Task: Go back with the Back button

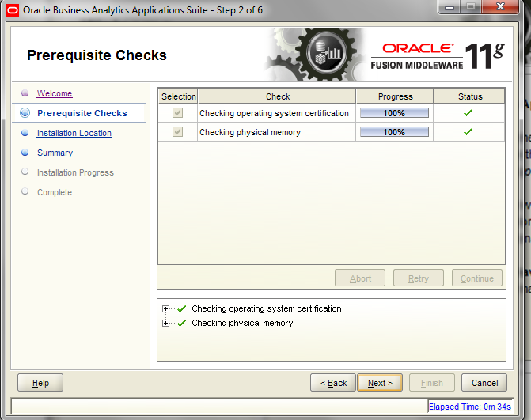Action: [333, 383]
